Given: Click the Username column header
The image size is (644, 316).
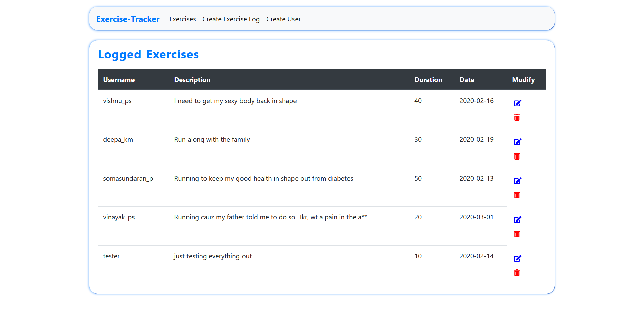Looking at the screenshot, I should (119, 80).
